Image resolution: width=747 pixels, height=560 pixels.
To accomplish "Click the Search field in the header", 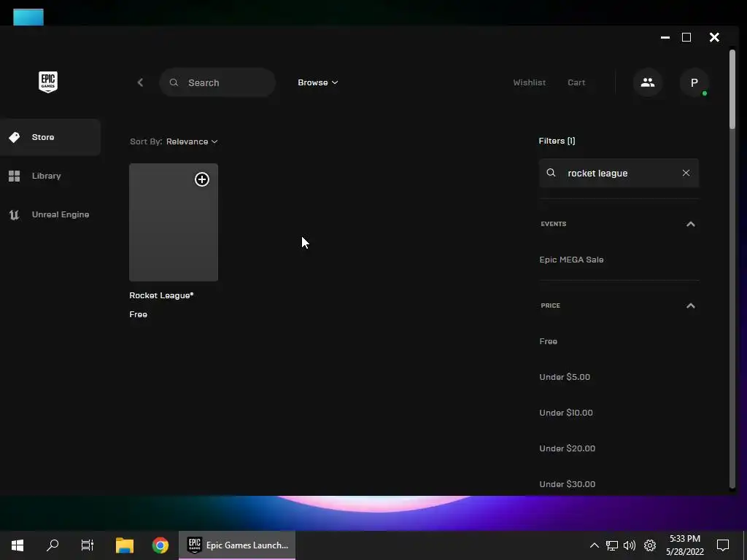I will tap(217, 82).
